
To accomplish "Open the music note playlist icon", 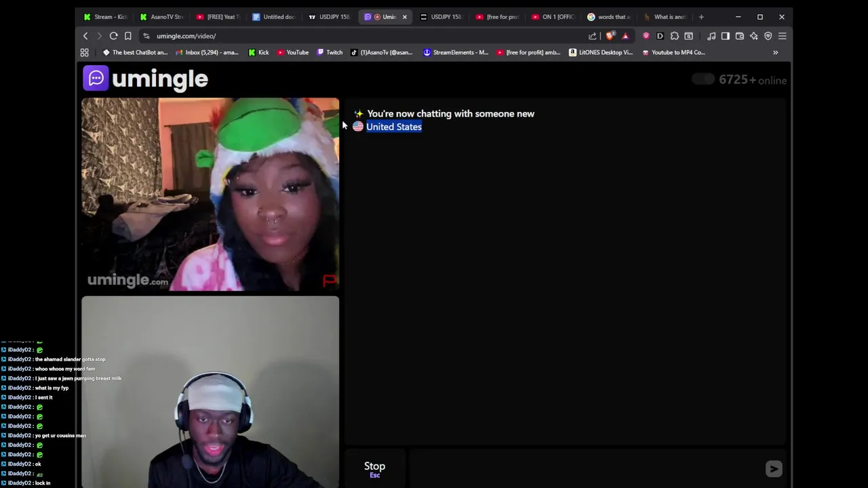I will click(711, 36).
